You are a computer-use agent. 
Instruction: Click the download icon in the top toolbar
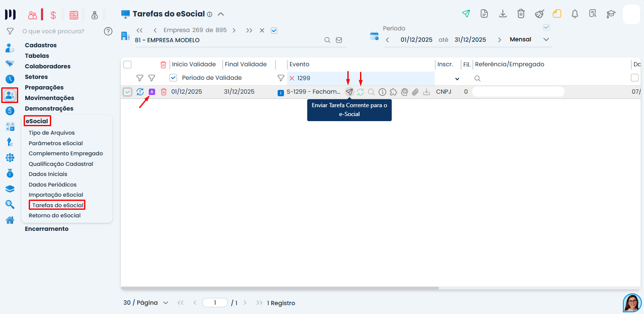pos(503,14)
